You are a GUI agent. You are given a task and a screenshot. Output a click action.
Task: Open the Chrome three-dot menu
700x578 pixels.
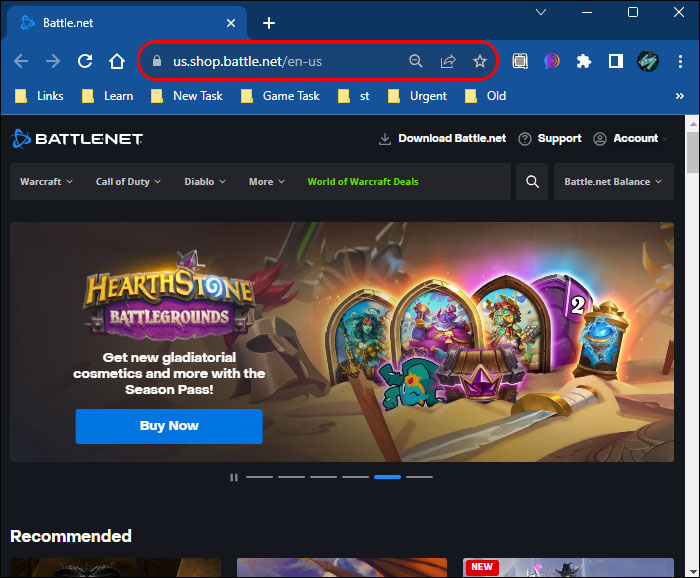pos(680,61)
